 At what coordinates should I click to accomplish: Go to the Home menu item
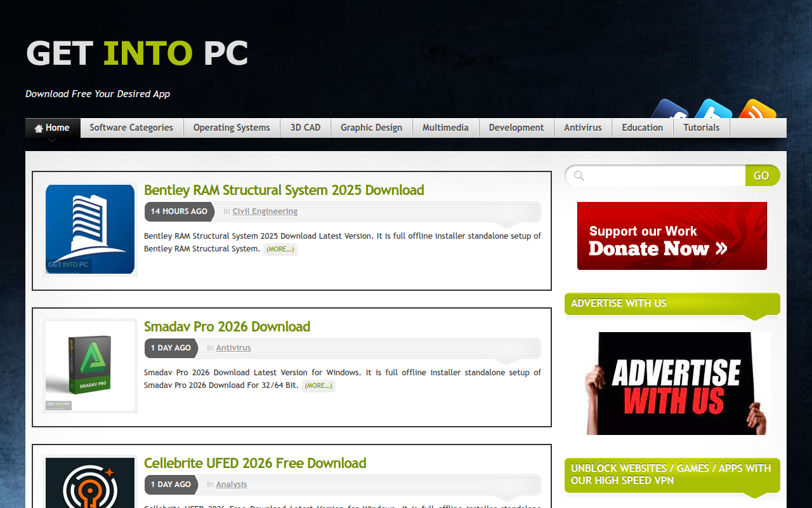(53, 128)
